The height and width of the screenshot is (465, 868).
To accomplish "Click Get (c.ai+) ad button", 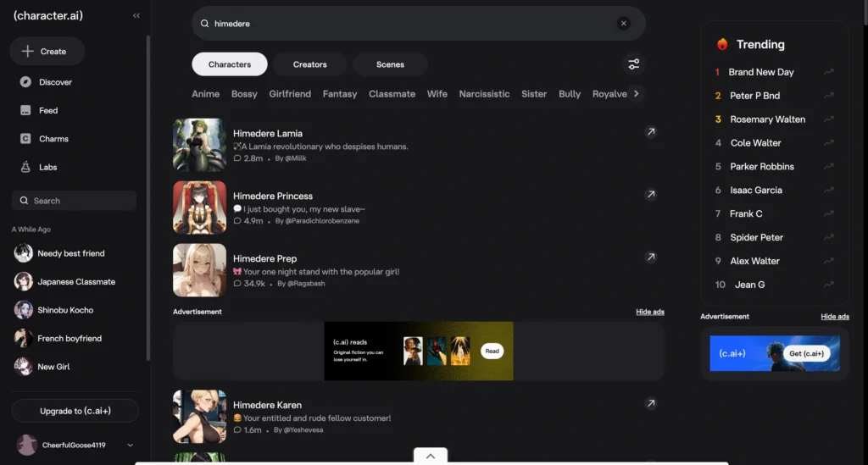I will tap(807, 353).
